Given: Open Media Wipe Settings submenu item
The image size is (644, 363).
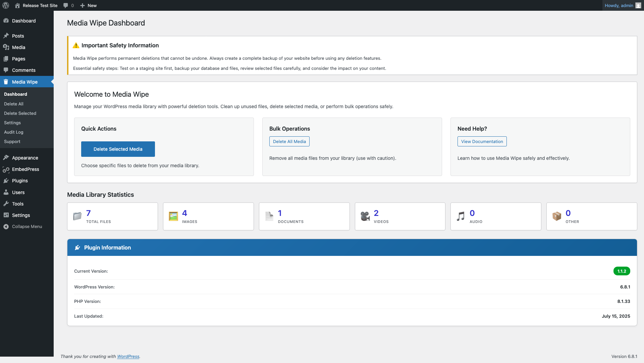Looking at the screenshot, I should [12, 123].
